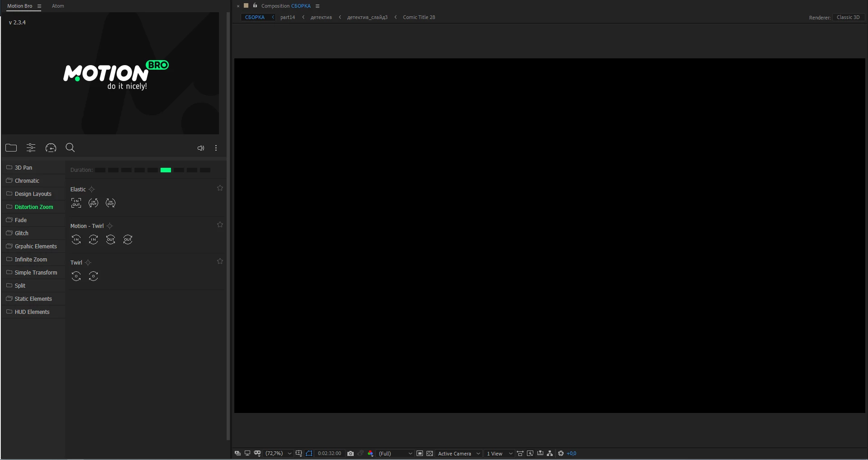Open the Glitch category folder

(33, 233)
